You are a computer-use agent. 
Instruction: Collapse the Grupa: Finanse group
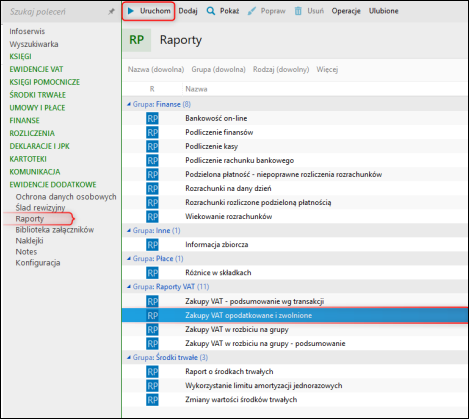click(129, 104)
